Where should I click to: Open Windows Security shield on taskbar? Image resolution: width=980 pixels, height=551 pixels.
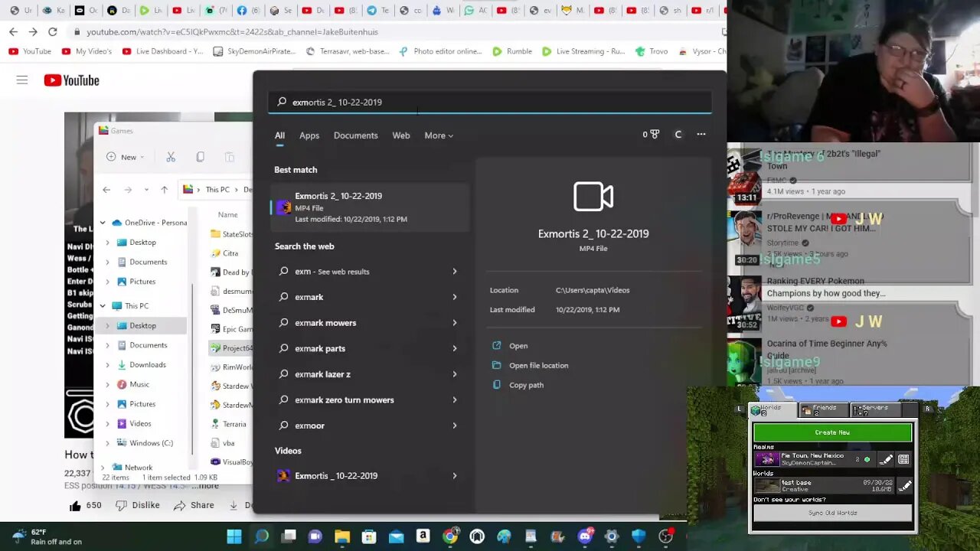[x=639, y=536]
